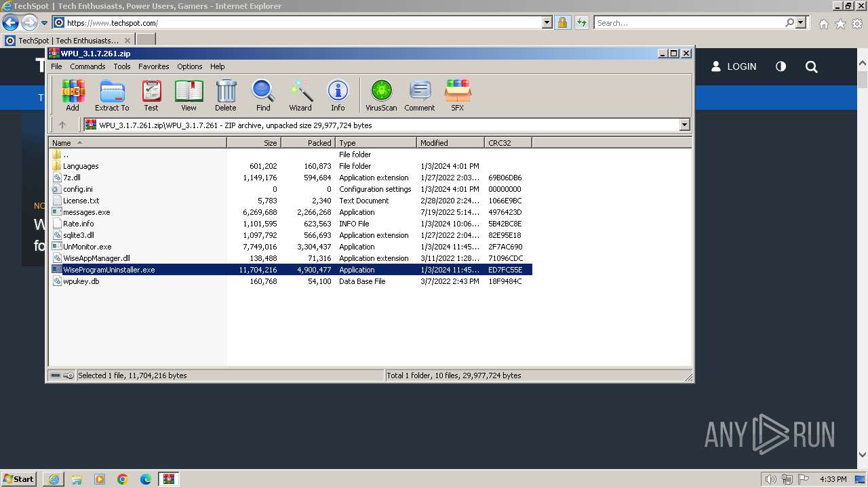Screen dimensions: 868x488
Task: Open IE favorites star icon
Action: [840, 24]
